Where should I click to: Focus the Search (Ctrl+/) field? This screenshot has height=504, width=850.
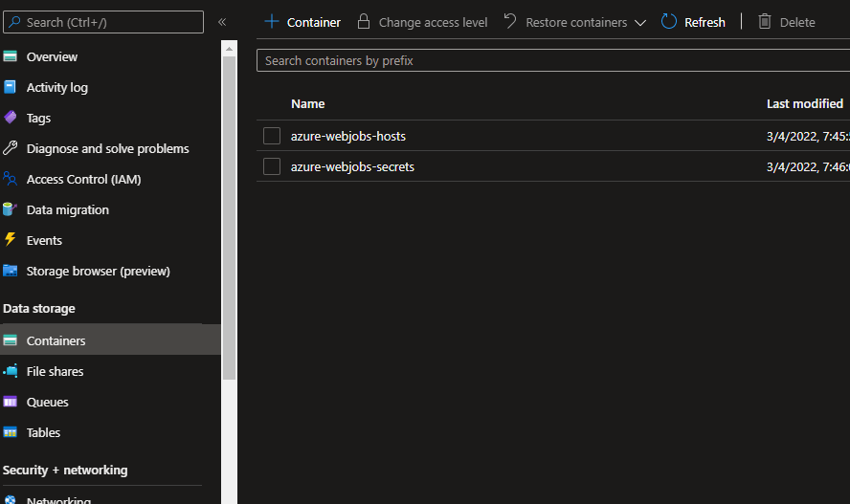click(103, 22)
